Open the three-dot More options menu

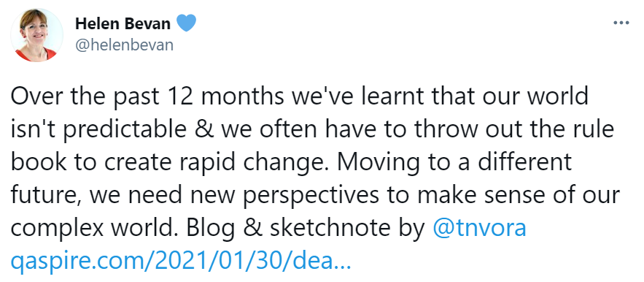tap(621, 23)
